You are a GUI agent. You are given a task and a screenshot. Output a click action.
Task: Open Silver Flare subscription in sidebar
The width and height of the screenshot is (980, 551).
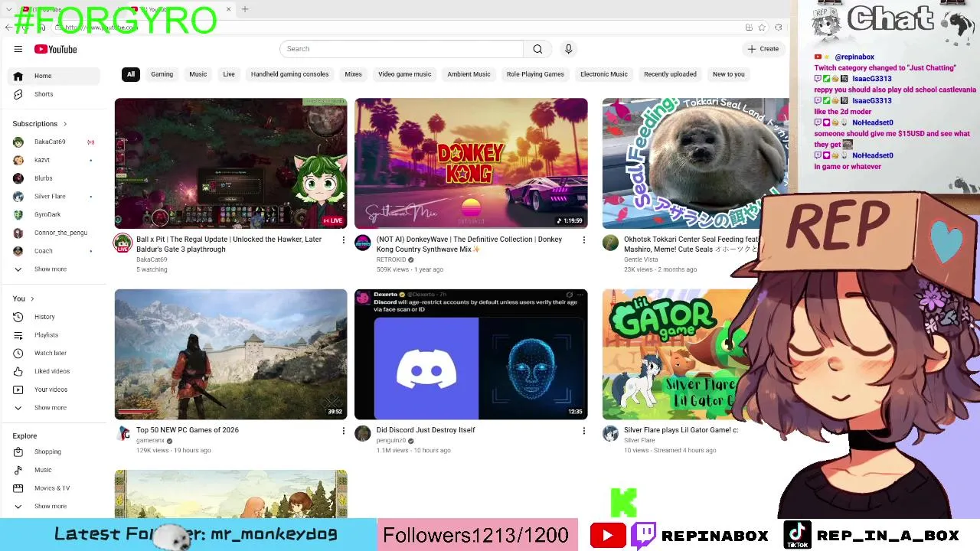coord(54,197)
